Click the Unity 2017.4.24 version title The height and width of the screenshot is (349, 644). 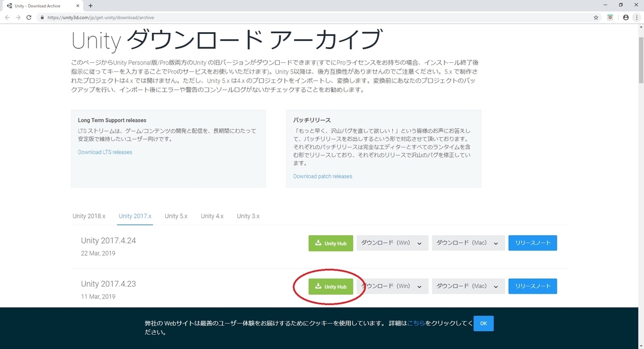[x=108, y=241]
